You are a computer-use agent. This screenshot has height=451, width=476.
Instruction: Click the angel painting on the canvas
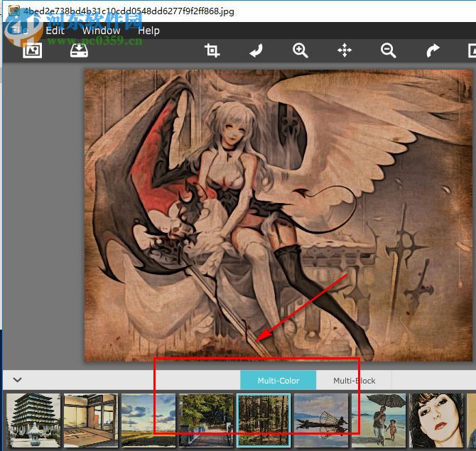point(278,215)
